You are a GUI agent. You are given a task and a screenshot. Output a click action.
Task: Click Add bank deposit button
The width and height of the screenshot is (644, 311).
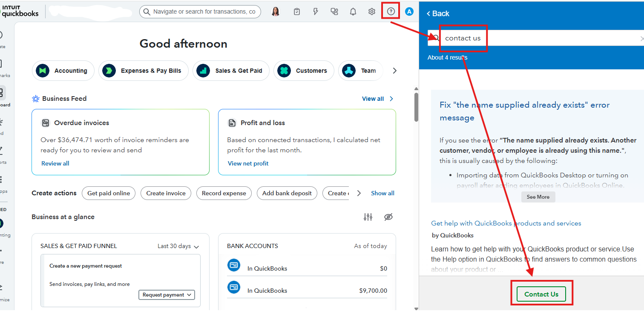click(x=287, y=193)
